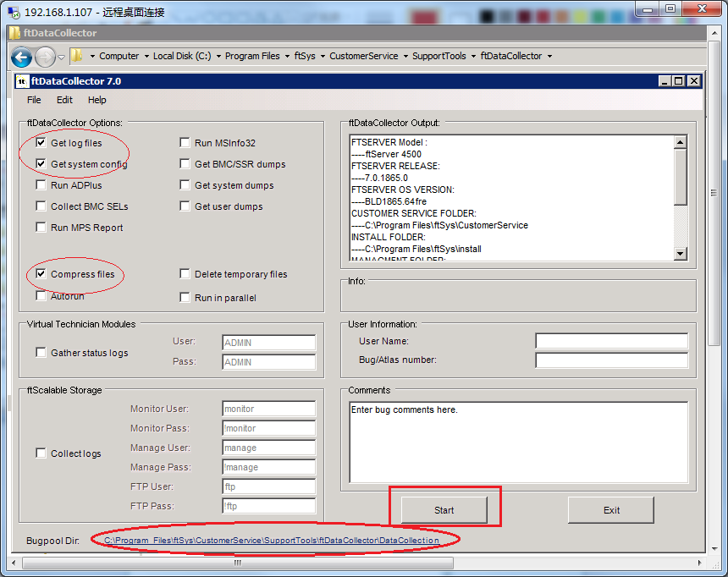This screenshot has height=577, width=728.
Task: Check Gather status logs option
Action: click(41, 352)
